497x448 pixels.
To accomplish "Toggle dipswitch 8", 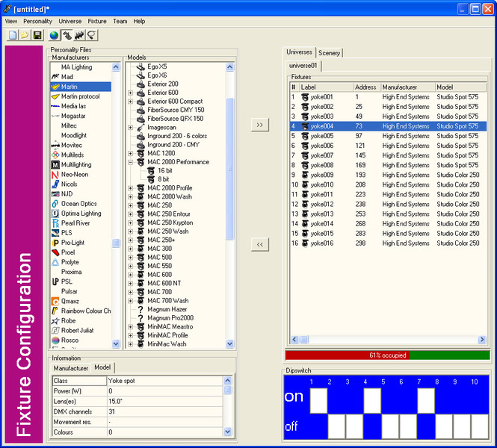I will click(x=444, y=426).
